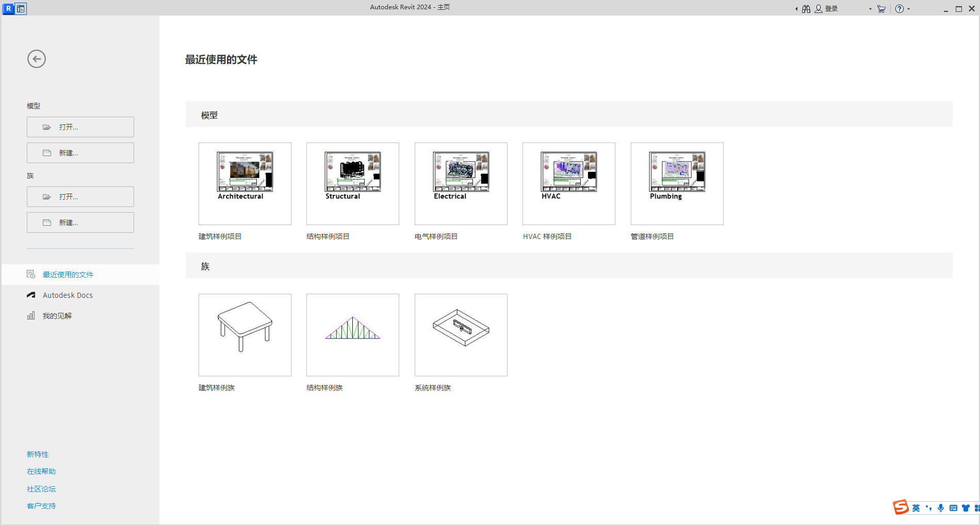980x526 pixels.
Task: Select 最近使用的文件 in sidebar
Action: coord(68,274)
